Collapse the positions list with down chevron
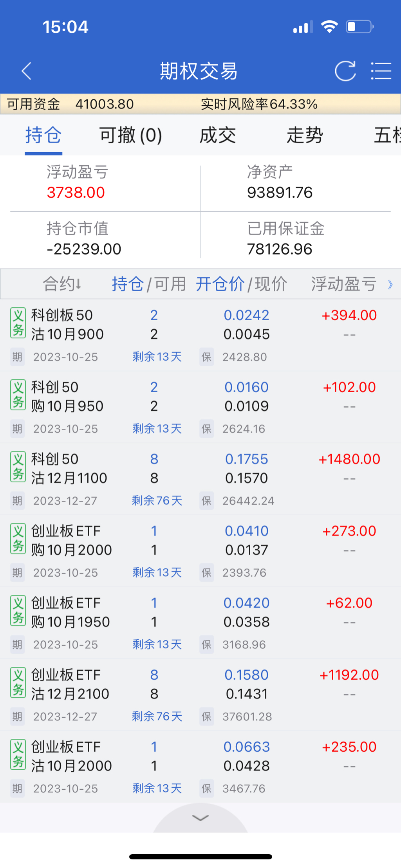Viewport: 401px width, 868px height. pyautogui.click(x=200, y=817)
